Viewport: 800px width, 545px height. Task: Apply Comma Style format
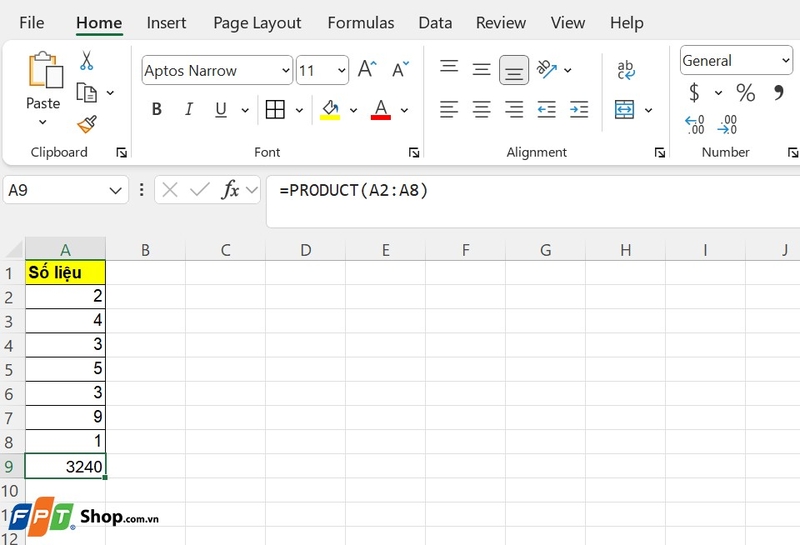coord(779,92)
